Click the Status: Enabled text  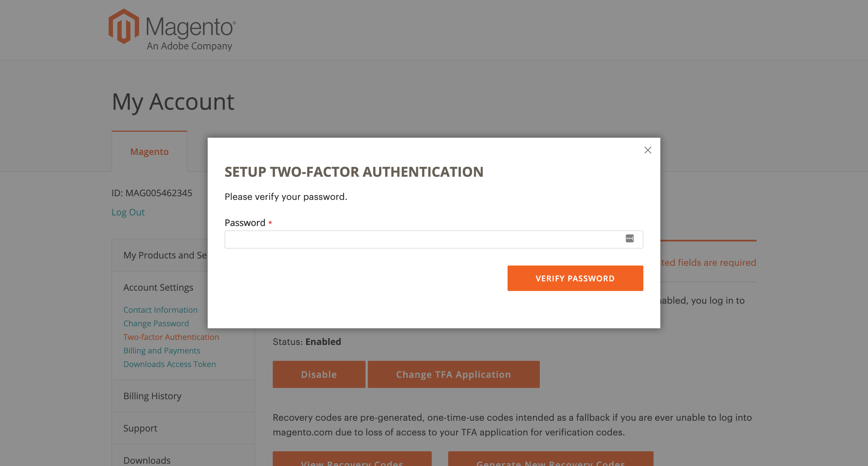click(307, 342)
